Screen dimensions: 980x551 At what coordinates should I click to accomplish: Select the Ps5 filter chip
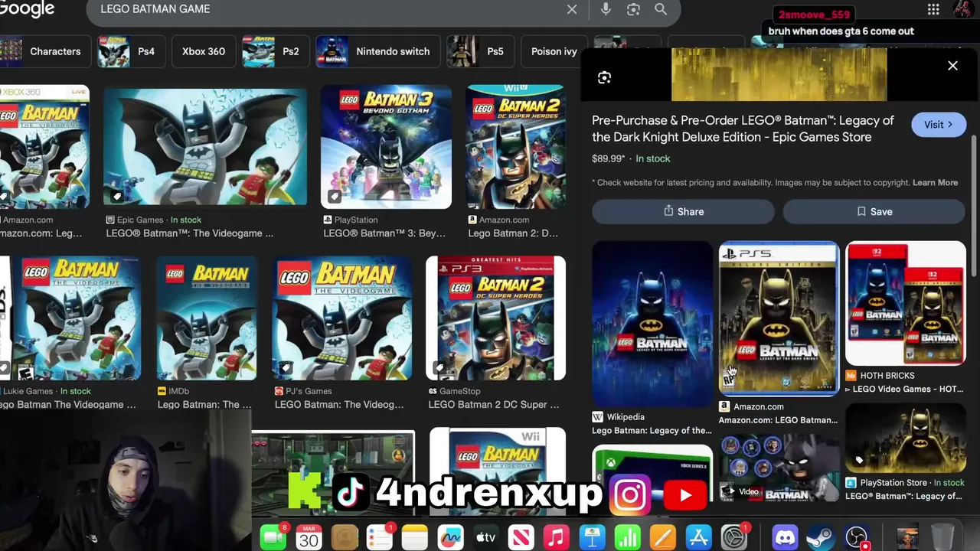[x=480, y=51]
